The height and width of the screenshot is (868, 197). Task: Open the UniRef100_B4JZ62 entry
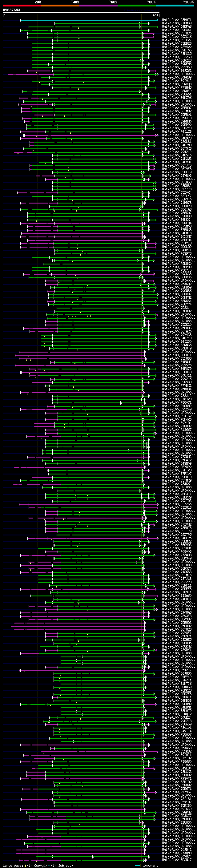177,71
